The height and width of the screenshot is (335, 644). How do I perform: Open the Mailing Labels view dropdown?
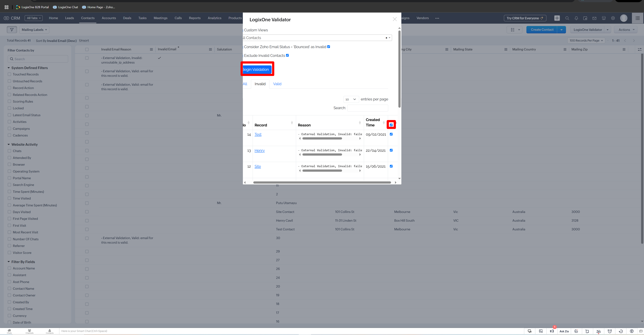[34, 30]
